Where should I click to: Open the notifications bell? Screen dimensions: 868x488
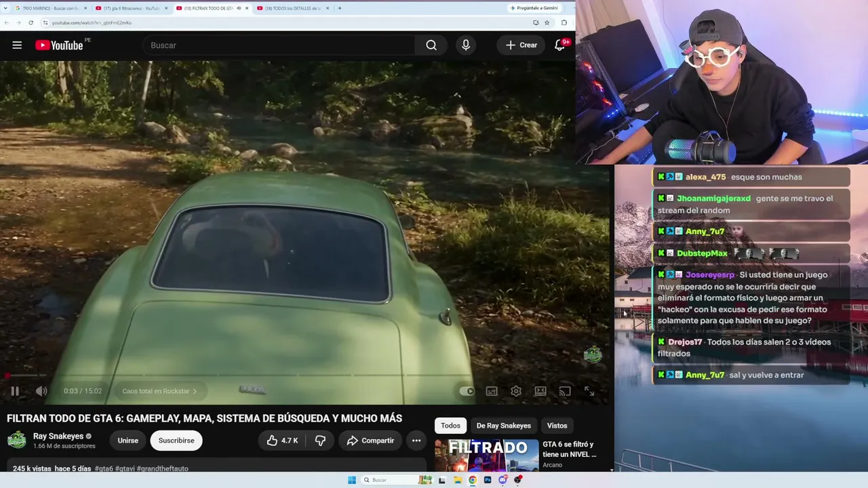pos(560,45)
